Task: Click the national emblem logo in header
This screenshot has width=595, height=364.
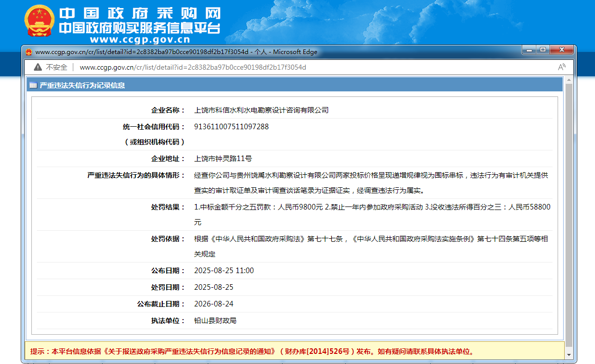Action: pyautogui.click(x=39, y=21)
